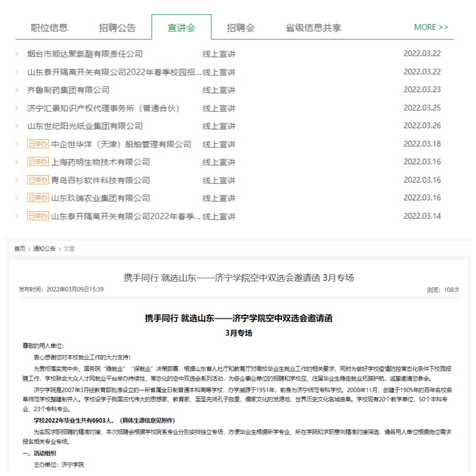Click 文章 breadcrumb item
The width and height of the screenshot is (476, 476).
tap(69, 249)
